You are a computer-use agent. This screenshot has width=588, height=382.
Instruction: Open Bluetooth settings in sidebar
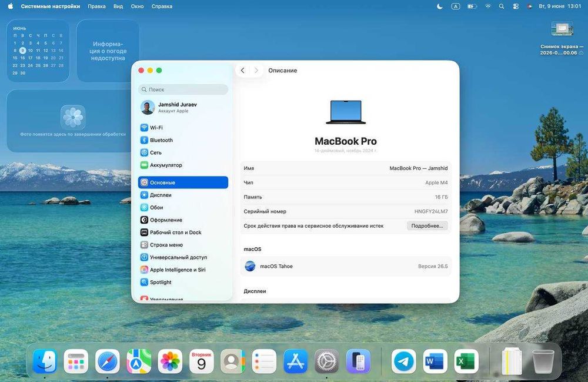(x=183, y=140)
